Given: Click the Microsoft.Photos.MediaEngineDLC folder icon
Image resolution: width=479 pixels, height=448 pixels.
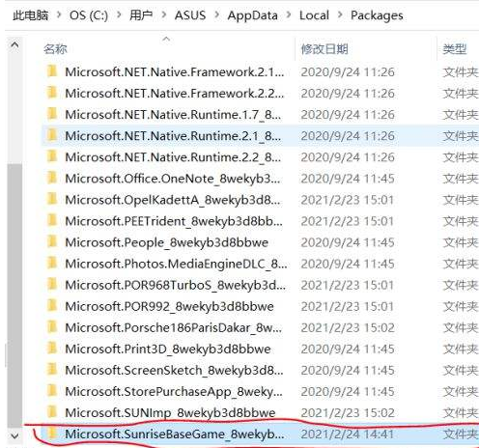Looking at the screenshot, I should [x=52, y=264].
